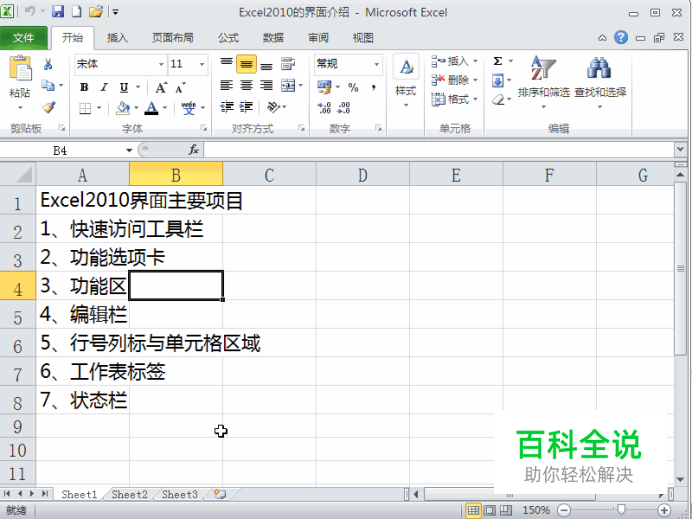This screenshot has height=519, width=692.
Task: Switch to Sheet2 worksheet tab
Action: coord(129,494)
